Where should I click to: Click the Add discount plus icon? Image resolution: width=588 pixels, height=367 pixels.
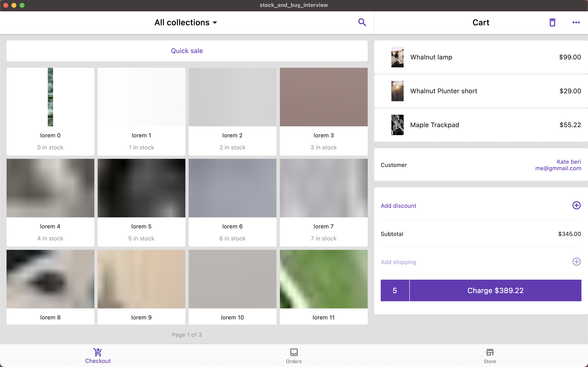[x=576, y=205]
